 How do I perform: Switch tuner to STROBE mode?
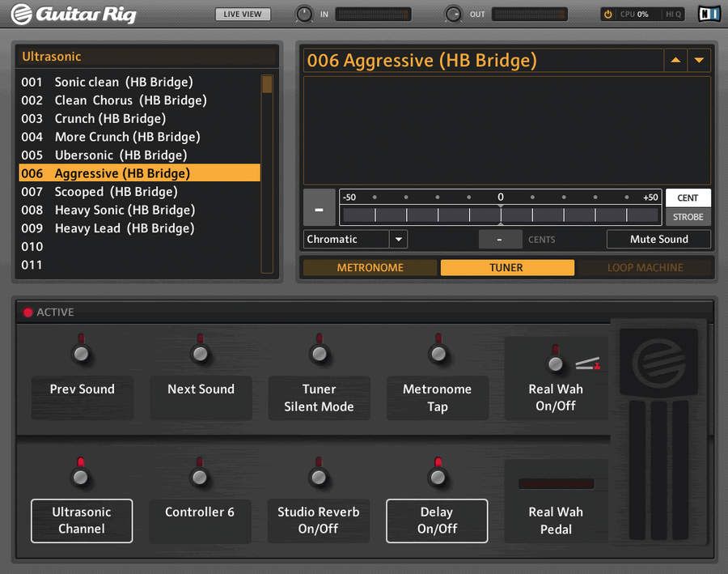coord(688,217)
